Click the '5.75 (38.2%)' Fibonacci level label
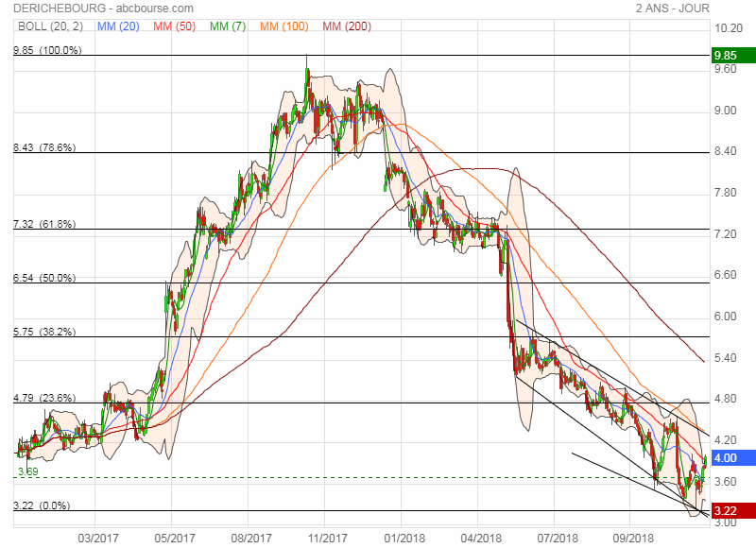 [44, 332]
